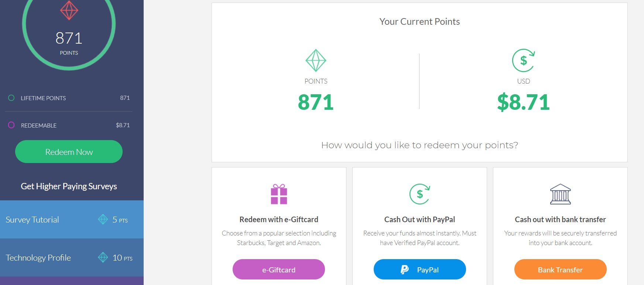Image resolution: width=644 pixels, height=285 pixels.
Task: Click the PayPal cash out dollar icon
Action: tap(419, 194)
